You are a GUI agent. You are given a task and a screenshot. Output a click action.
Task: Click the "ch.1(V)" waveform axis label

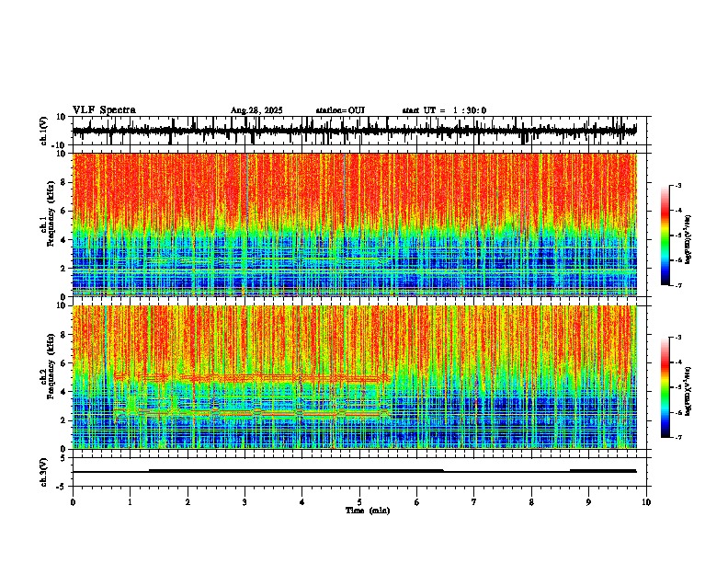coord(44,131)
